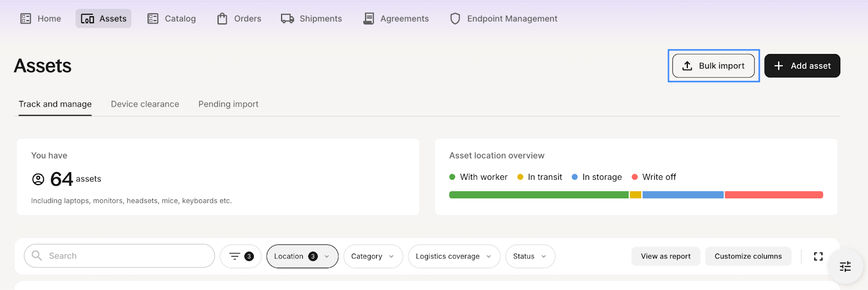868x290 pixels.
Task: Click View as report button
Action: pyautogui.click(x=666, y=256)
